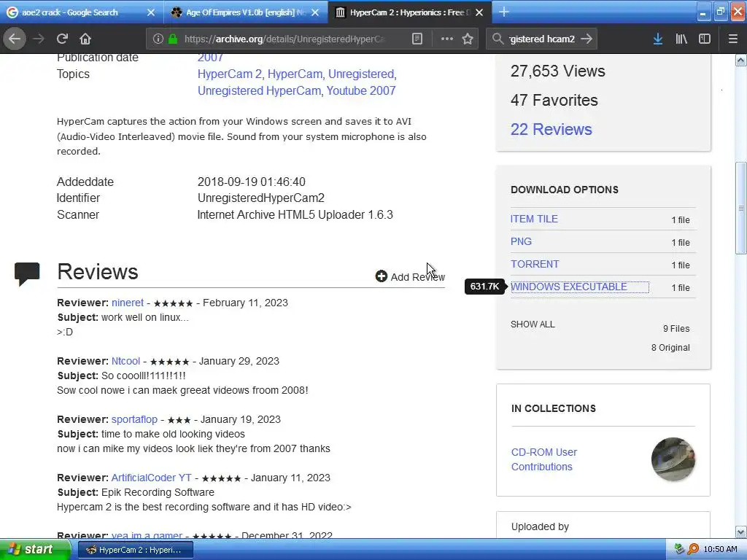Viewport: 747px width, 560px height.
Task: Open reviewer Ntcool's profile
Action: 125,361
